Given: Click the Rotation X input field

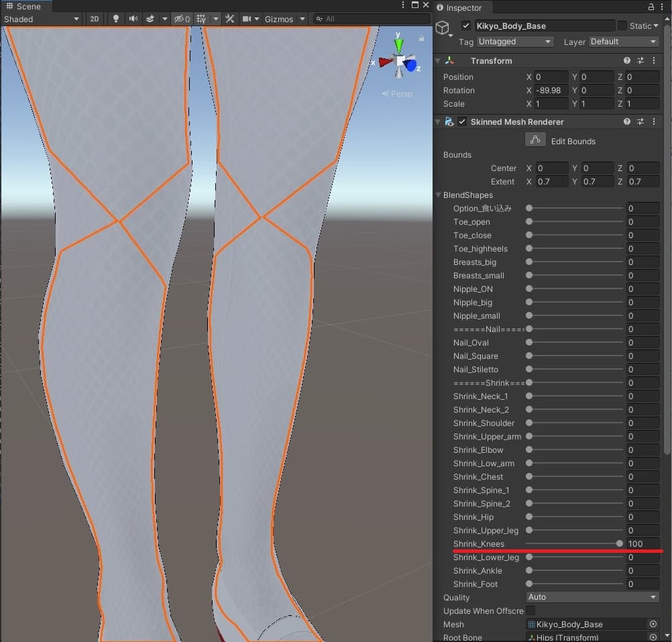Looking at the screenshot, I should 551,91.
